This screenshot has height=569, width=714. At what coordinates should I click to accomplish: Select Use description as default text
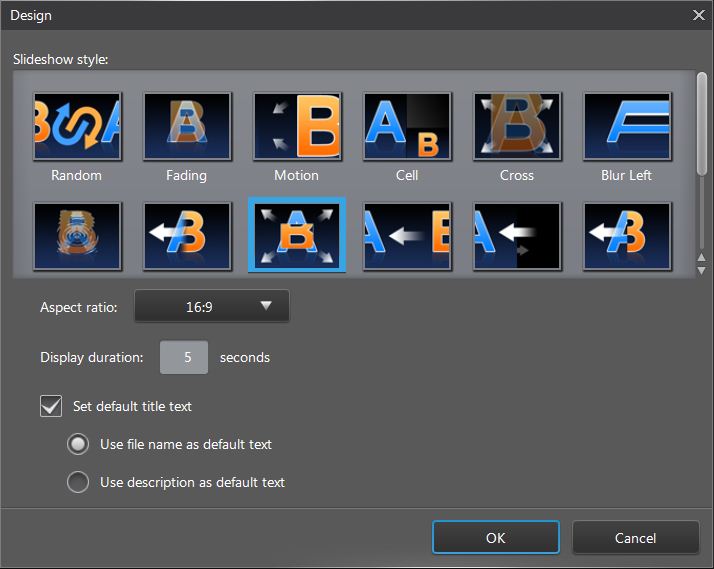(78, 482)
